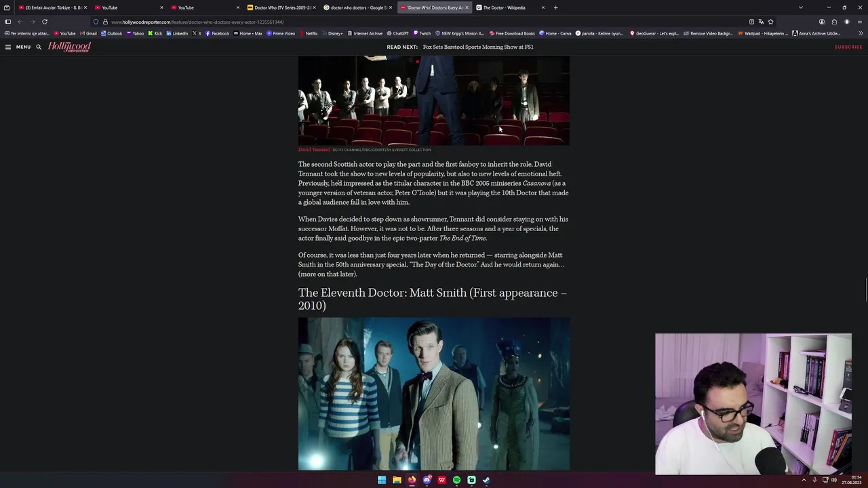Reload the page with the refresh icon
The height and width of the screenshot is (488, 868).
(x=45, y=22)
